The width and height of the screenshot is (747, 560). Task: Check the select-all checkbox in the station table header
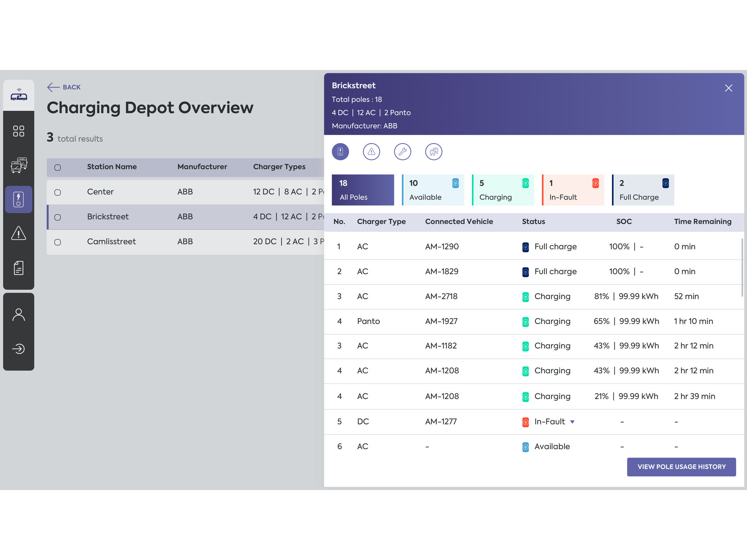(x=57, y=167)
